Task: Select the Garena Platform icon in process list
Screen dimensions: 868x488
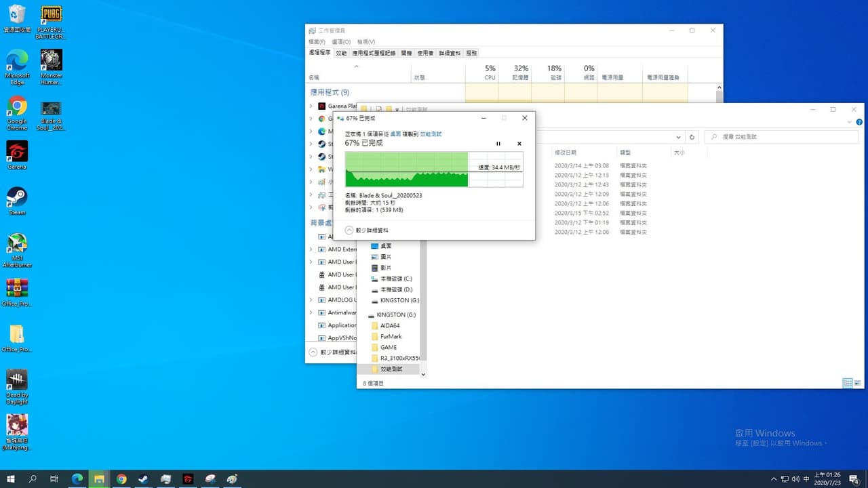Action: 321,106
